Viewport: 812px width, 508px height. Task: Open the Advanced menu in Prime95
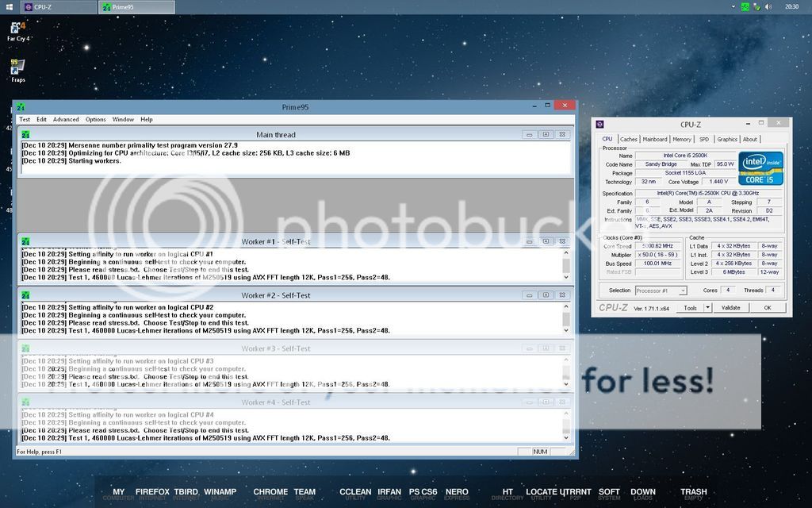coord(66,119)
